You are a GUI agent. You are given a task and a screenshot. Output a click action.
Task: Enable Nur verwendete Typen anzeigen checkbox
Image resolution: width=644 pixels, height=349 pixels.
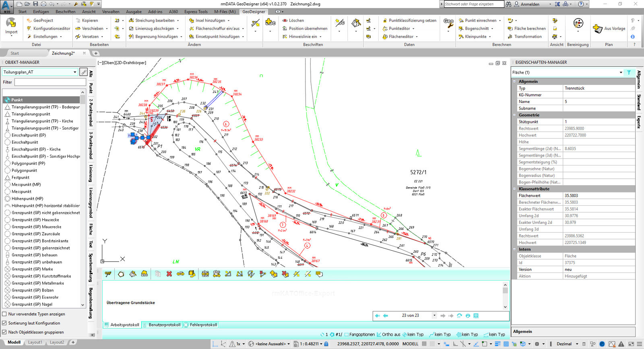4,314
